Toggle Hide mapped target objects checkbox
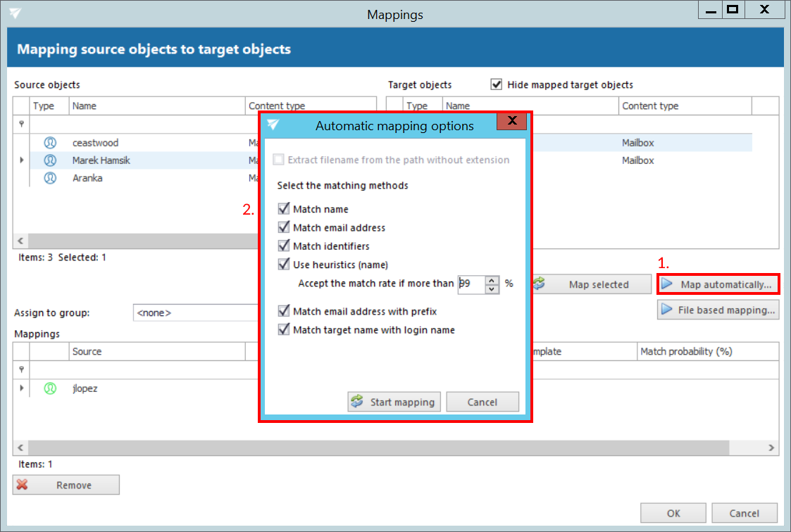Viewport: 791px width, 532px height. click(x=497, y=84)
